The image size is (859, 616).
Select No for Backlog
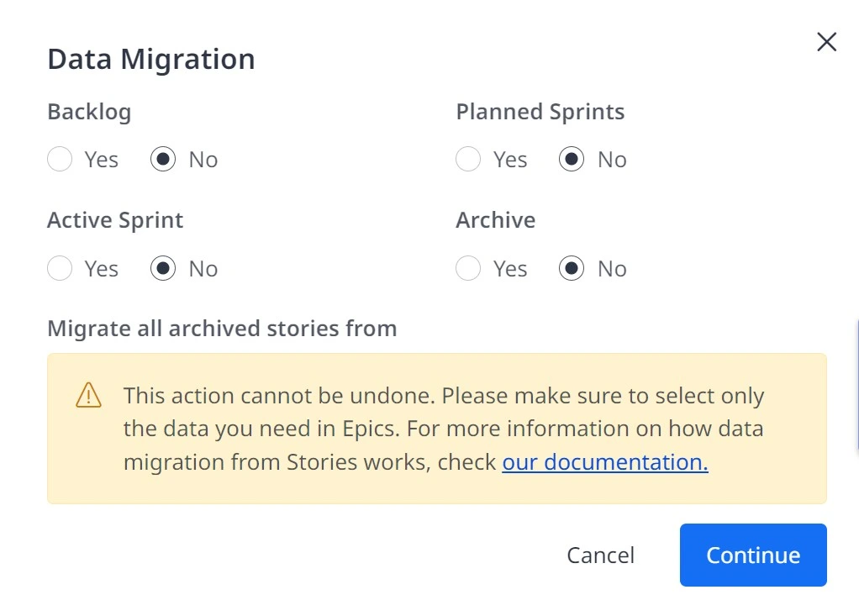pyautogui.click(x=163, y=160)
